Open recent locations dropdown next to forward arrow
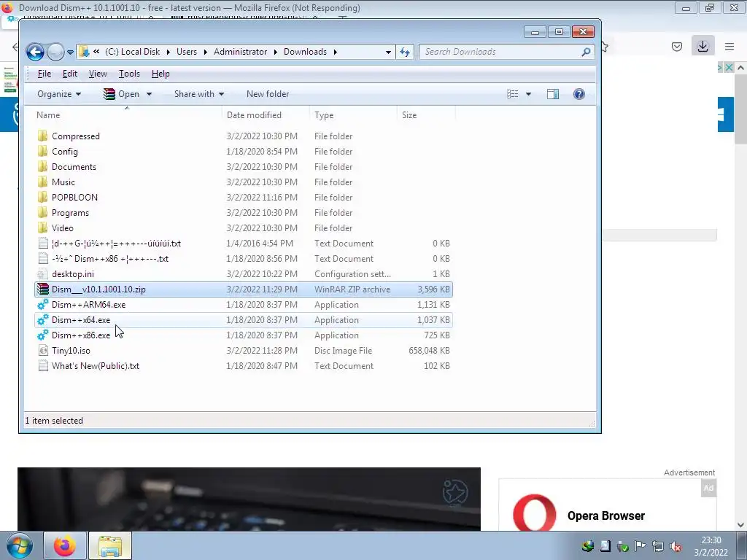The height and width of the screenshot is (560, 747). [70, 52]
